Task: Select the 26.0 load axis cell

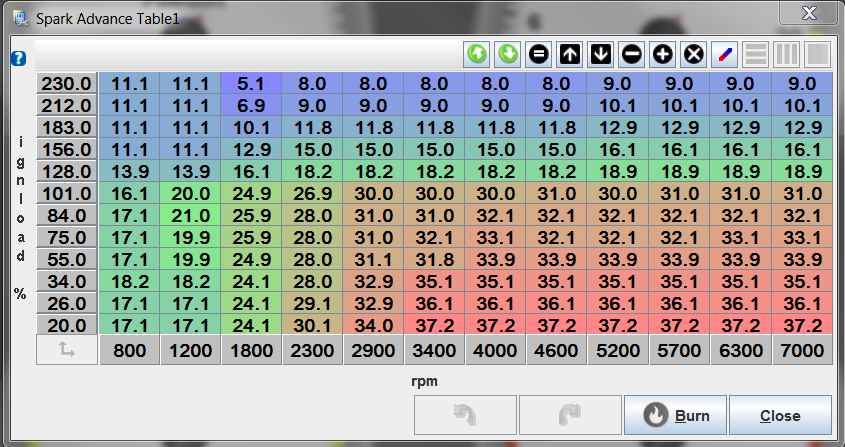Action: (x=67, y=304)
